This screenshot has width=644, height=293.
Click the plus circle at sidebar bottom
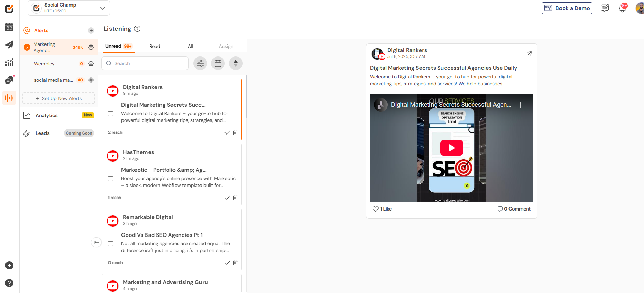coord(9,265)
